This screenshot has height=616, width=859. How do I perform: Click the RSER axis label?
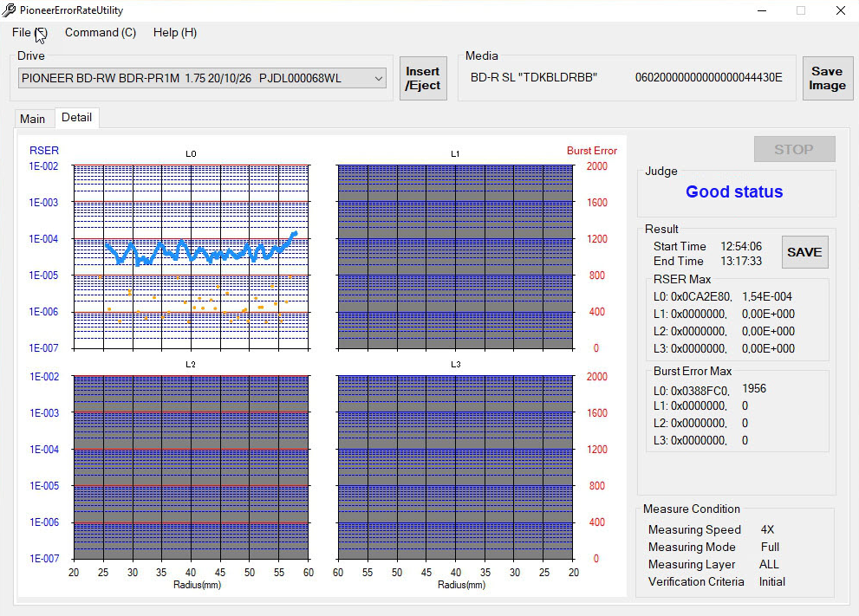pyautogui.click(x=44, y=151)
